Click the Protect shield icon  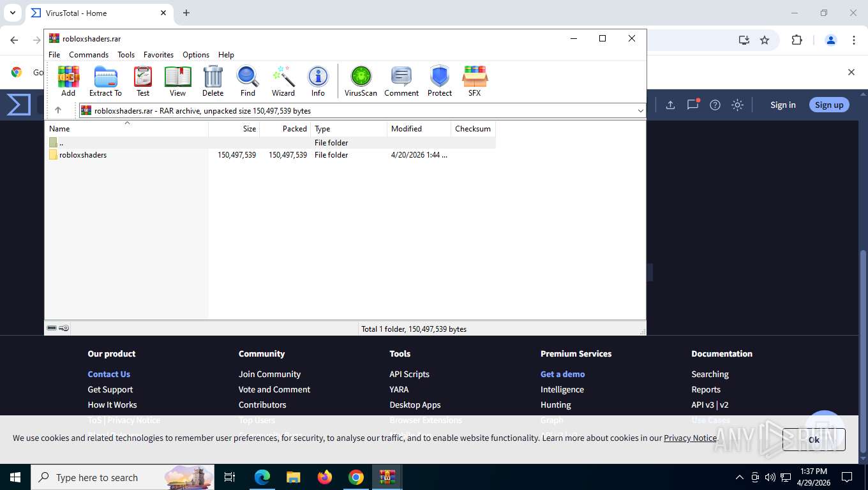pos(440,81)
